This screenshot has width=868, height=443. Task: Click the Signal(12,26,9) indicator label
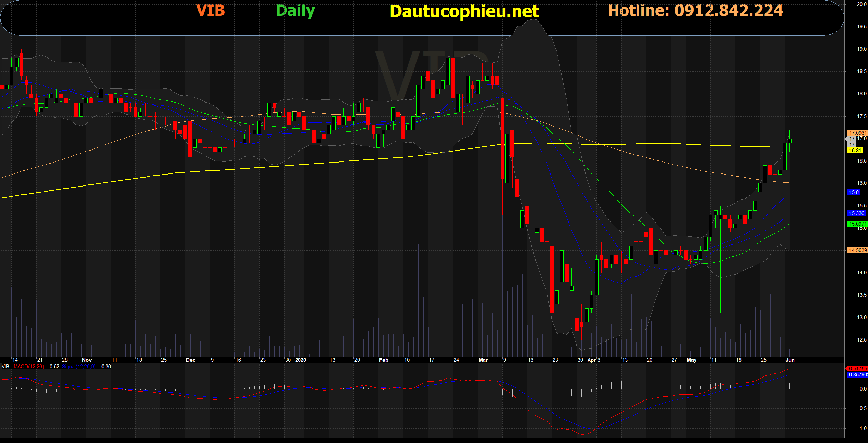pyautogui.click(x=79, y=367)
